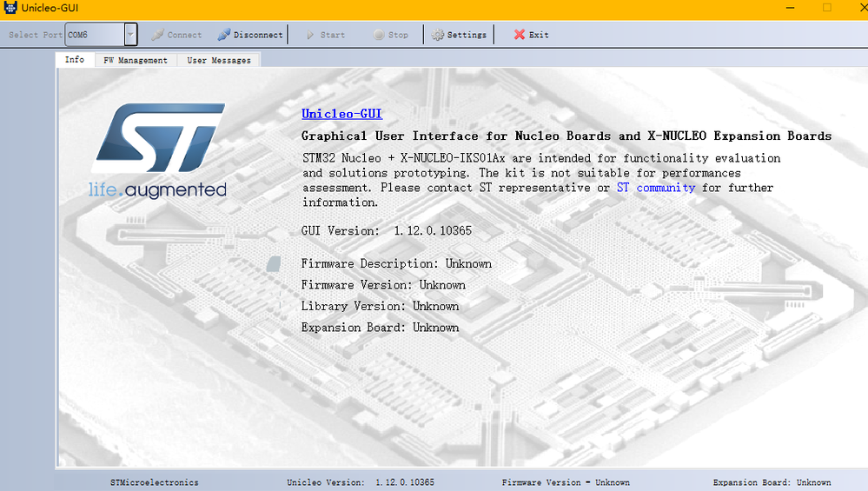Open the Unicleo-GUI hyperlink
Image resolution: width=868 pixels, height=491 pixels.
click(341, 114)
